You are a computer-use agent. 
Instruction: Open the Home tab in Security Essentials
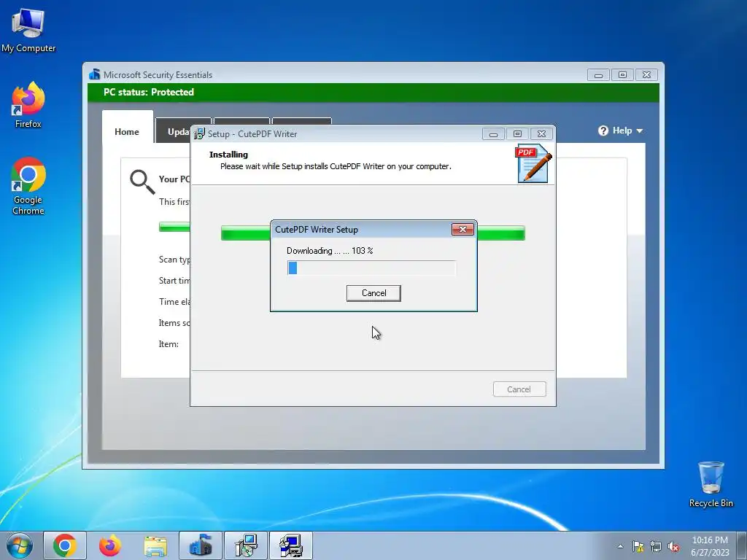(127, 132)
